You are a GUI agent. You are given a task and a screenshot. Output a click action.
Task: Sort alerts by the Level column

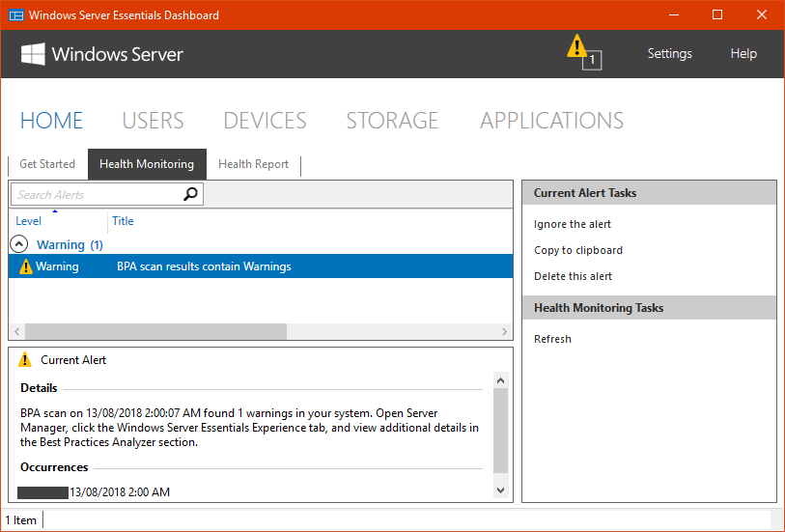tap(29, 221)
